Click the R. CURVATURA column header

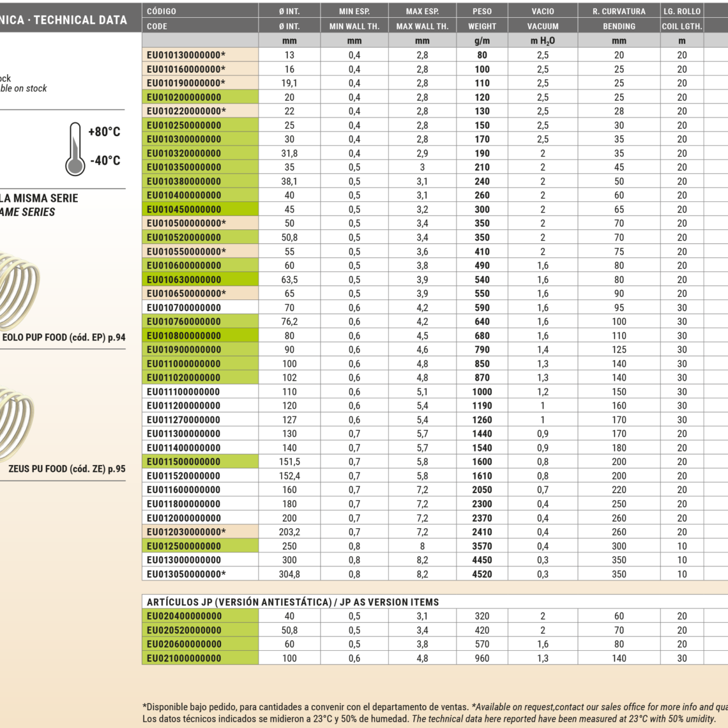618,11
